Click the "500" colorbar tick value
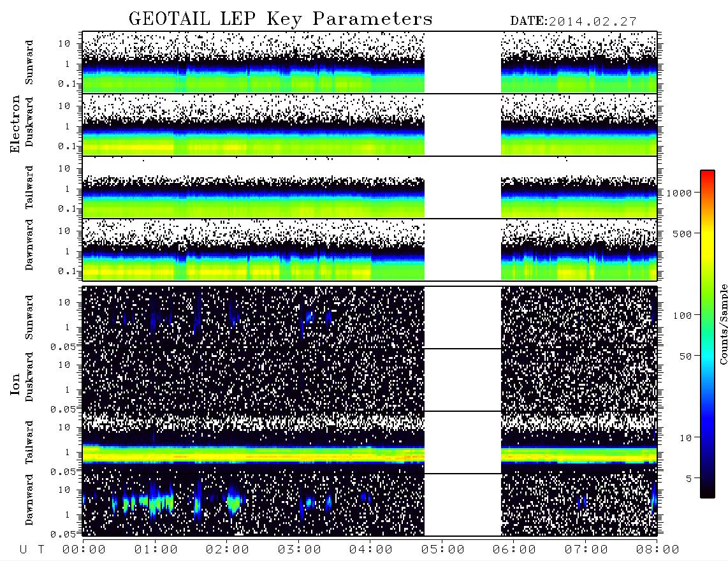Image resolution: width=728 pixels, height=561 pixels. click(683, 234)
